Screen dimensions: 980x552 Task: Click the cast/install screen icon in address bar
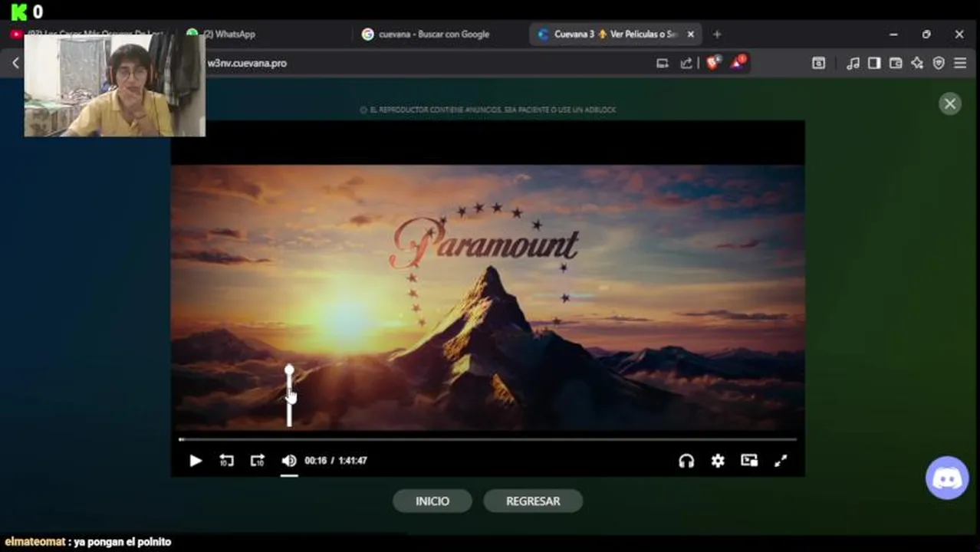(x=663, y=64)
